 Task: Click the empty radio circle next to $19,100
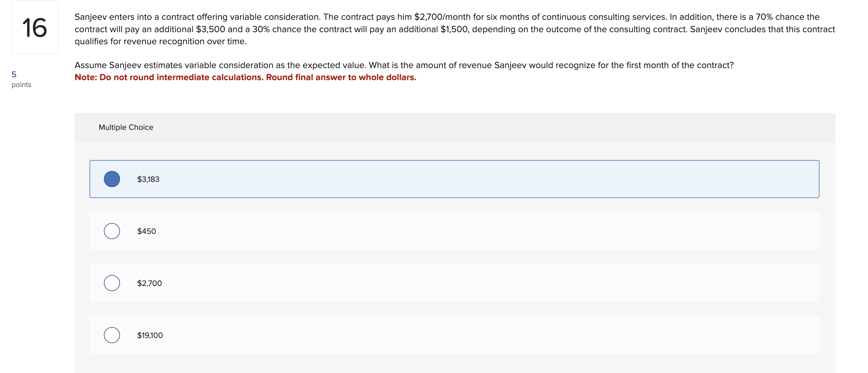tap(112, 335)
